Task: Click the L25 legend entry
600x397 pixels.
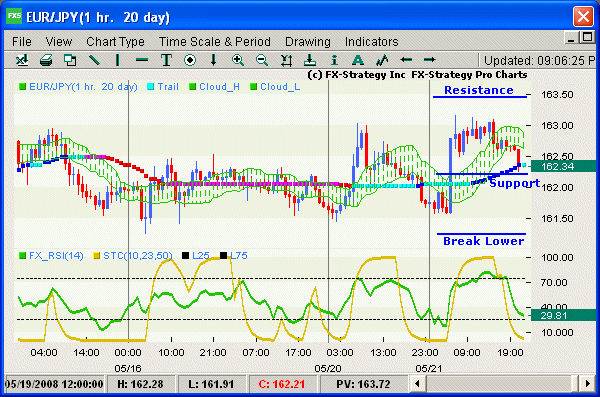Action: pos(196,255)
